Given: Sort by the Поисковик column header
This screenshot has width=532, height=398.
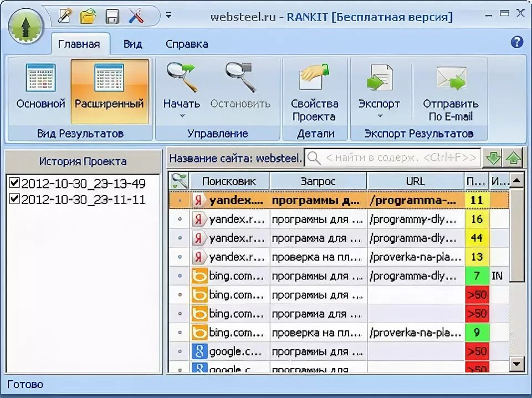Looking at the screenshot, I should point(229,181).
